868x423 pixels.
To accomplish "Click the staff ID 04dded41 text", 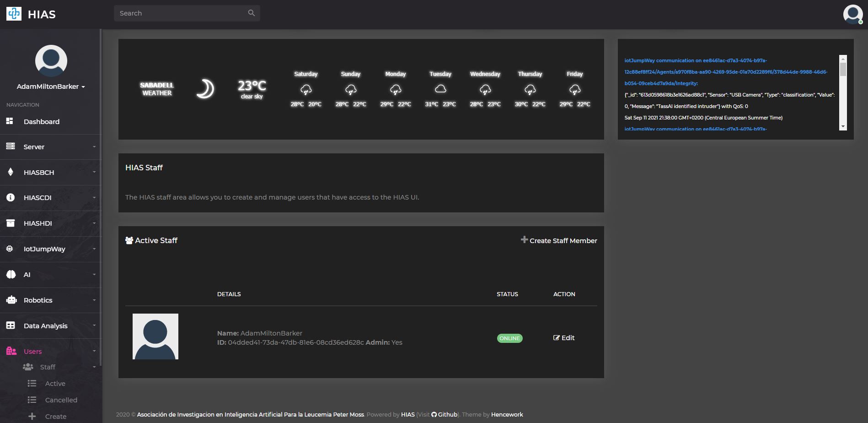I will [x=296, y=342].
